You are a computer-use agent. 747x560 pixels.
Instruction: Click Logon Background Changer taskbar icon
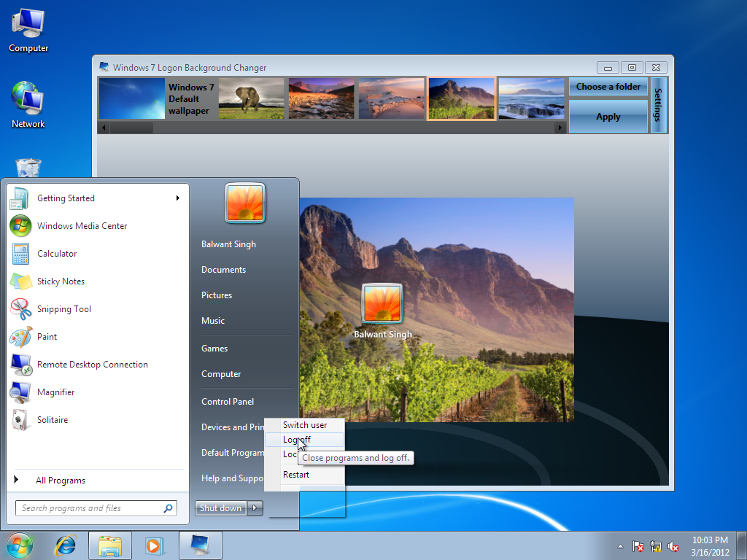[200, 545]
